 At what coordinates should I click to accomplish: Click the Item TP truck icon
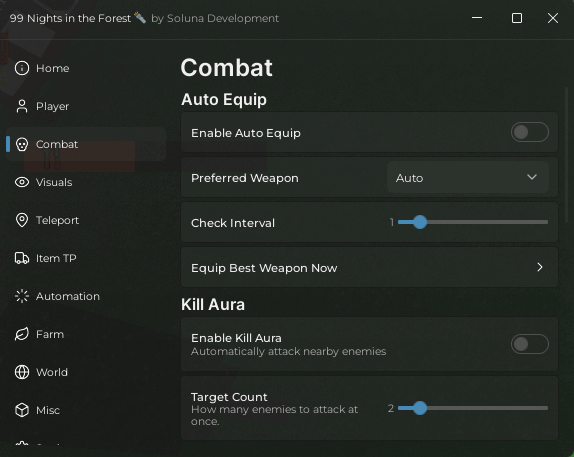(x=22, y=258)
